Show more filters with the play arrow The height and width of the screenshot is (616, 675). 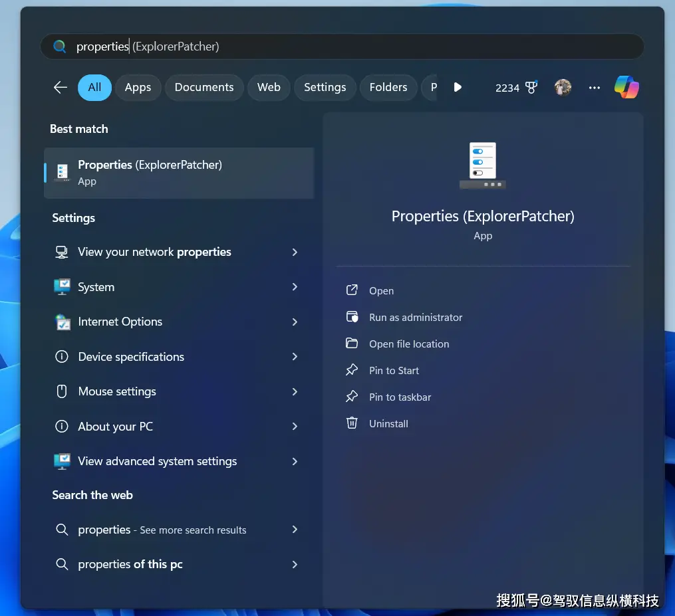[x=458, y=87]
